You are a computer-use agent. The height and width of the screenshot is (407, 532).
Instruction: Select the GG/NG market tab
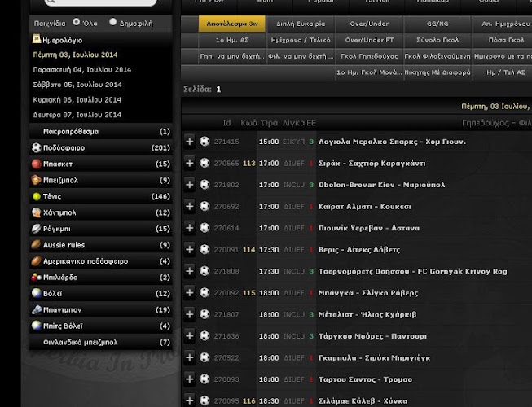click(435, 24)
